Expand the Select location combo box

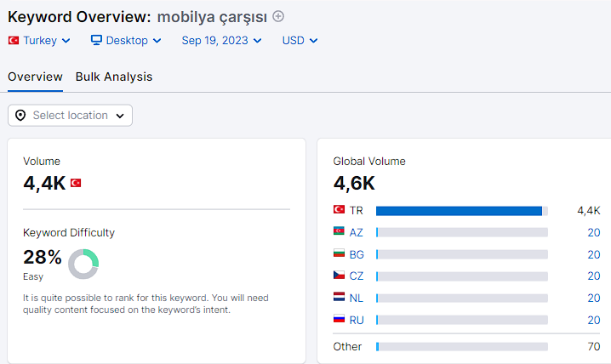click(70, 115)
